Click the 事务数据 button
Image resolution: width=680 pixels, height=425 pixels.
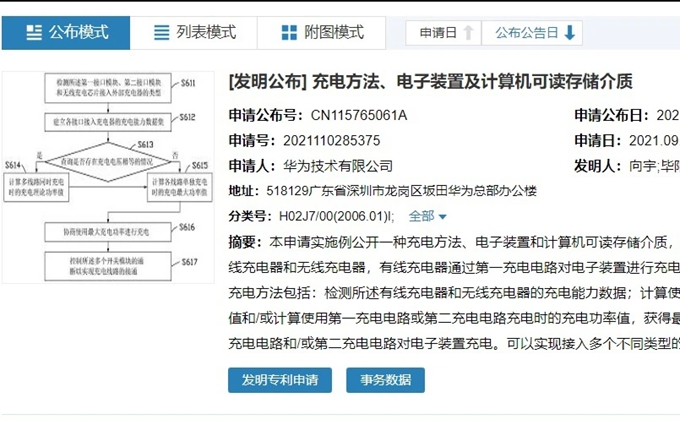tap(386, 380)
